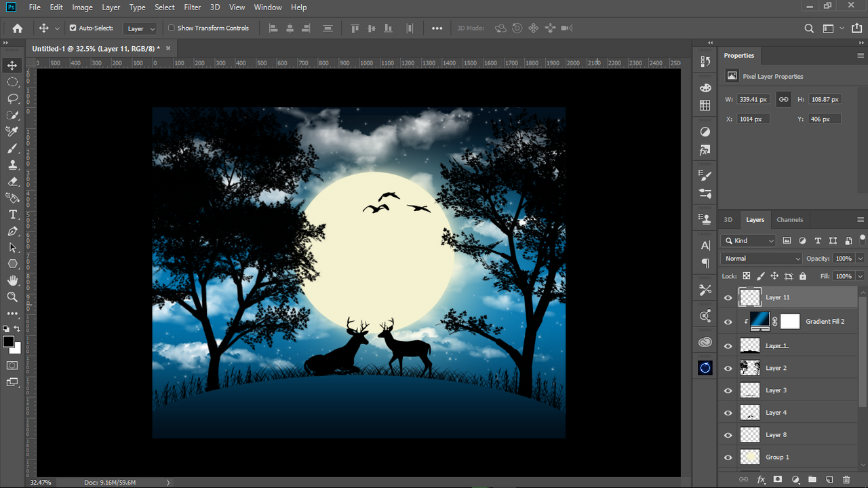Toggle visibility of Layer 3

click(728, 390)
